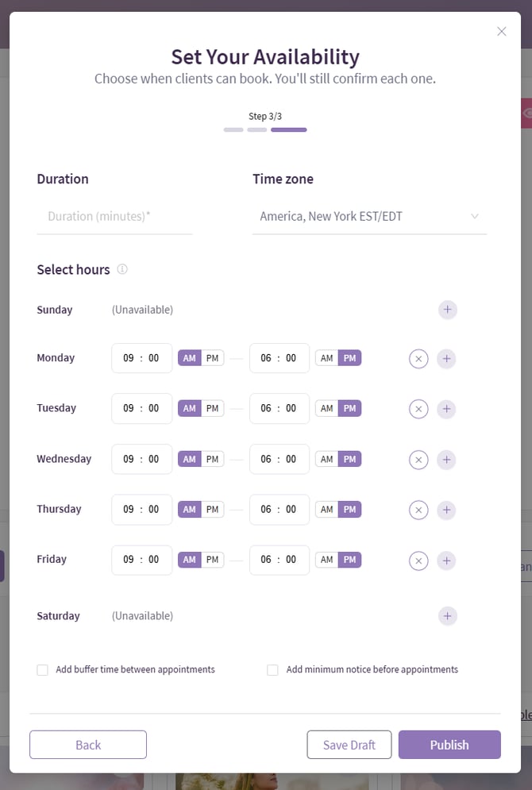Close the Set Your Availability dialog
The width and height of the screenshot is (532, 790).
point(501,32)
